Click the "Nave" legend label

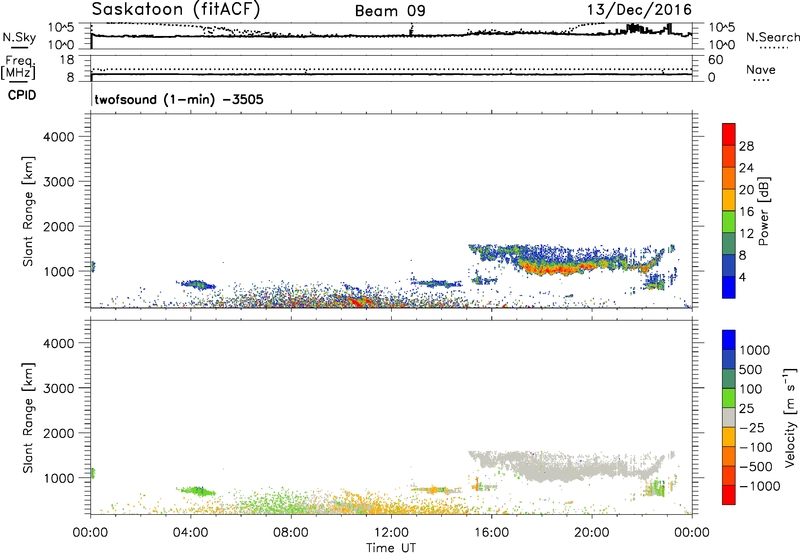click(760, 69)
